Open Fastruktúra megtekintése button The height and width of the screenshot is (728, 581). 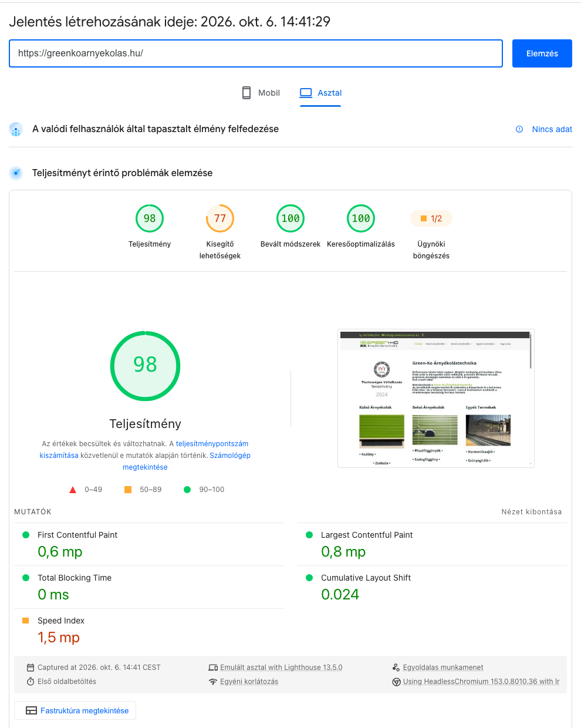75,710
